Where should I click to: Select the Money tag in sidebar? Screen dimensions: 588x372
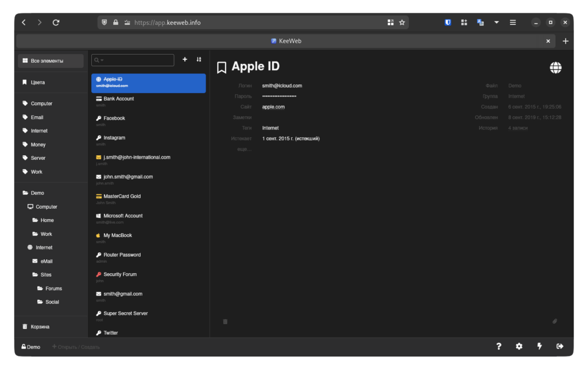[38, 145]
